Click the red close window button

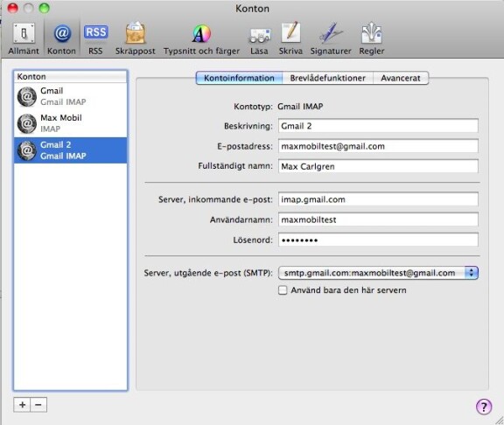click(12, 8)
